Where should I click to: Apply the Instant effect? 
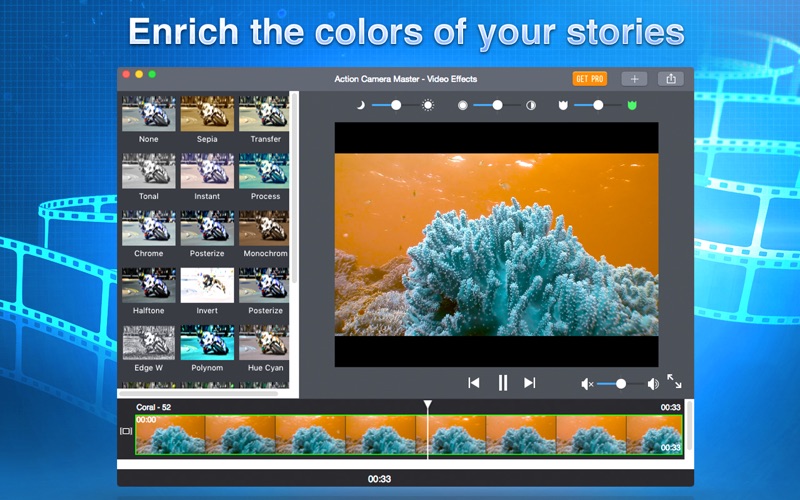point(207,170)
